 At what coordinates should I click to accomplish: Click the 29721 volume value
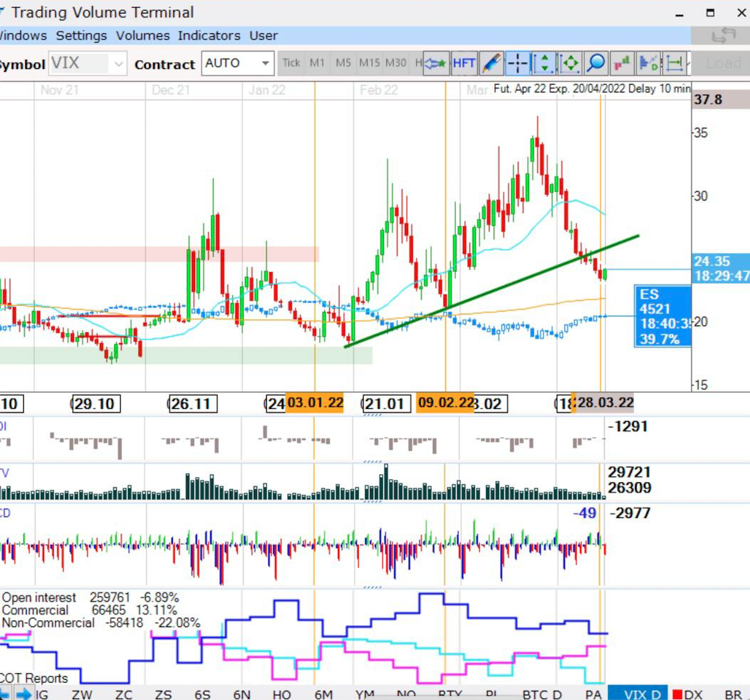click(x=629, y=472)
